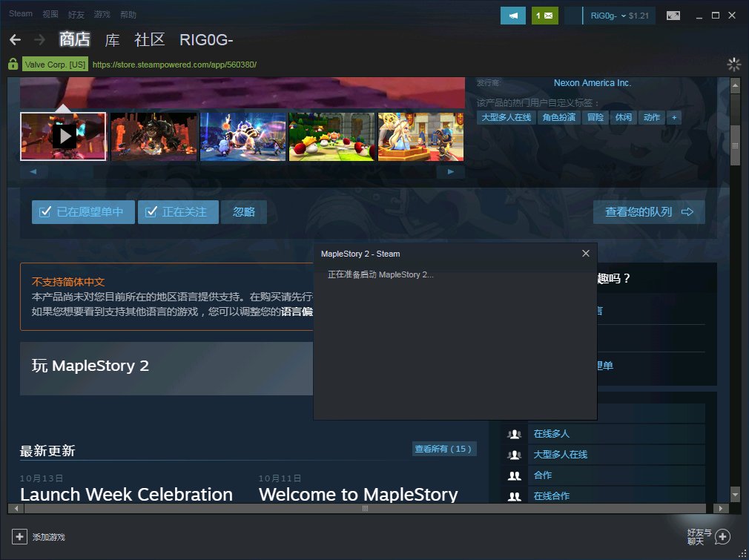
Task: Switch to the 库 tab
Action: coord(112,39)
